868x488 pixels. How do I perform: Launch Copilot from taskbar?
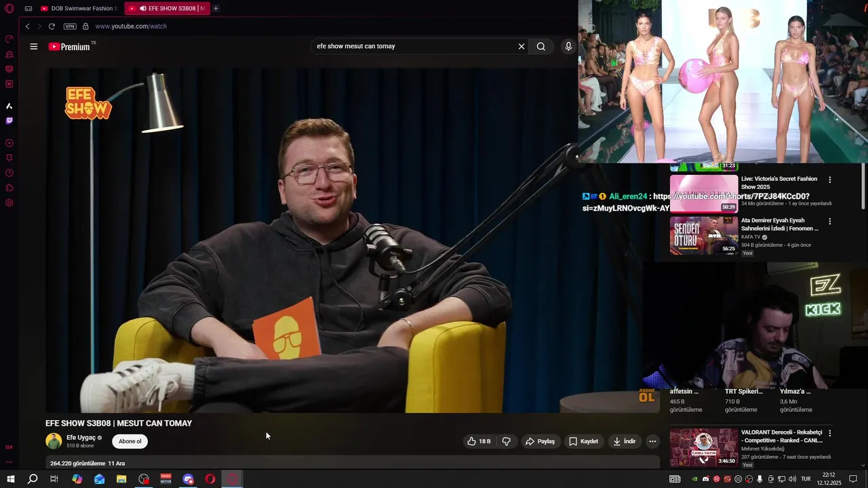(77, 479)
